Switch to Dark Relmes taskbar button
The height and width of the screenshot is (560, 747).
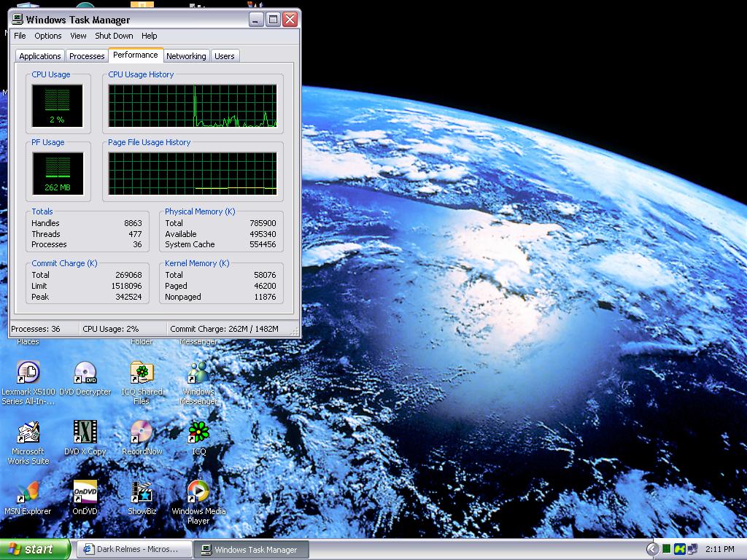coord(135,550)
